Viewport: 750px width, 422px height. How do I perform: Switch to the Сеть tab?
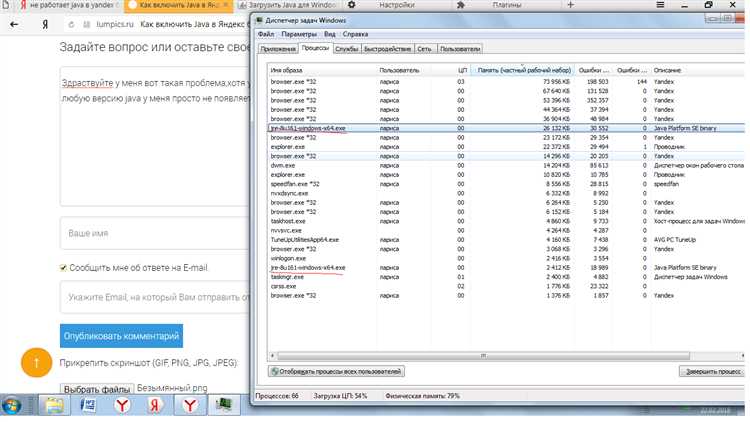(x=424, y=49)
